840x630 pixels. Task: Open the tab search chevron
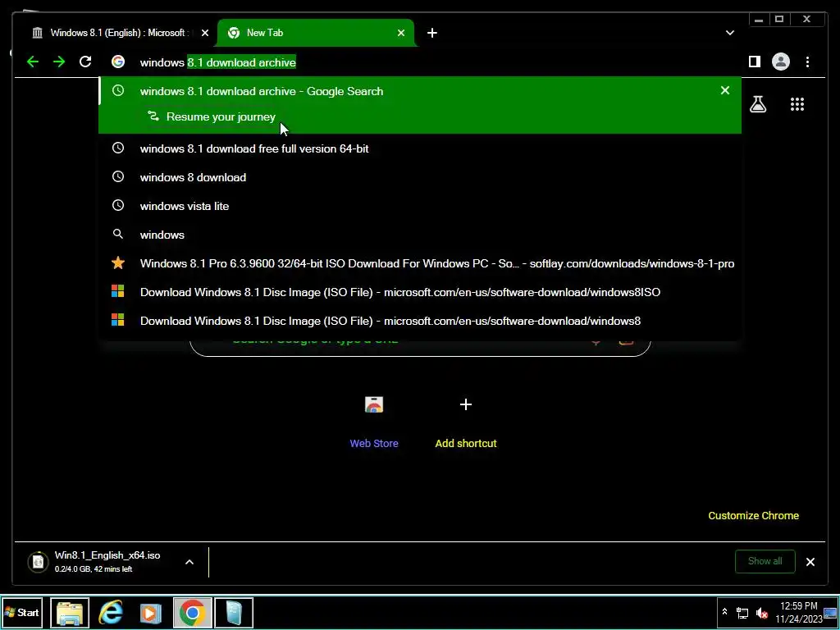coord(729,33)
